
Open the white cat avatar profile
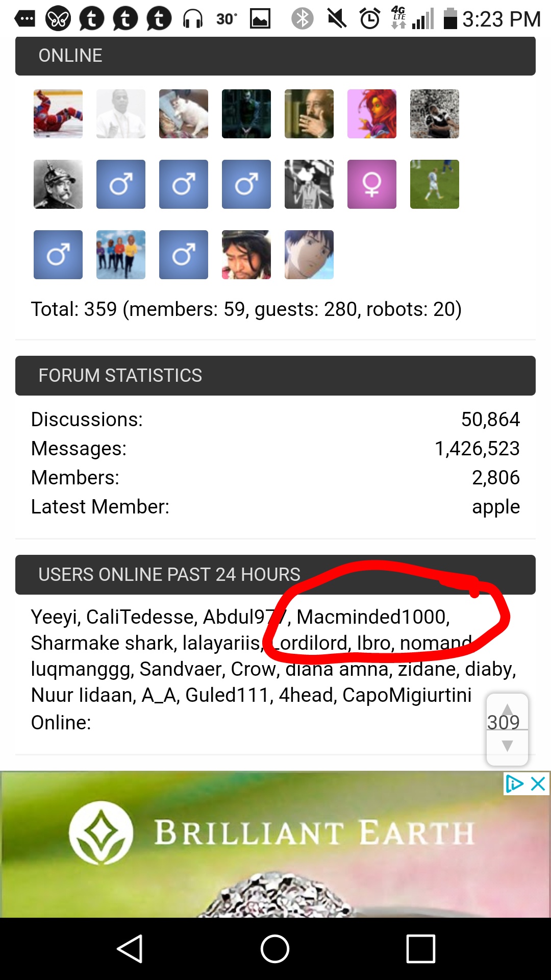[184, 114]
